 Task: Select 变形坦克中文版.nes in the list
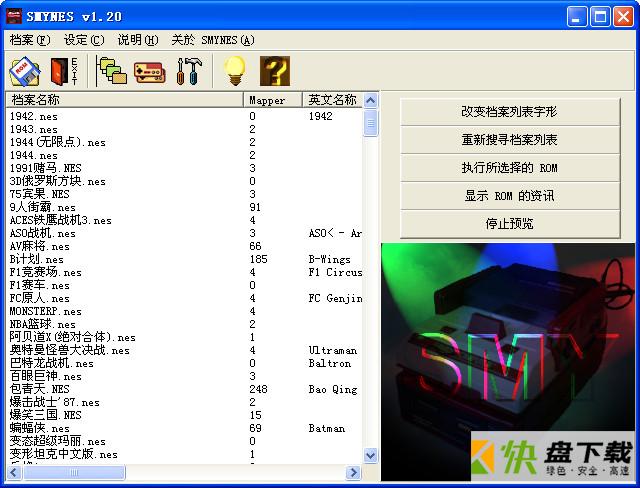tap(63, 455)
